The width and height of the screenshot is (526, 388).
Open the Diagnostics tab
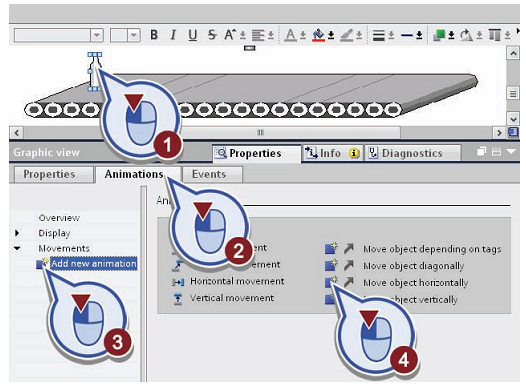413,153
